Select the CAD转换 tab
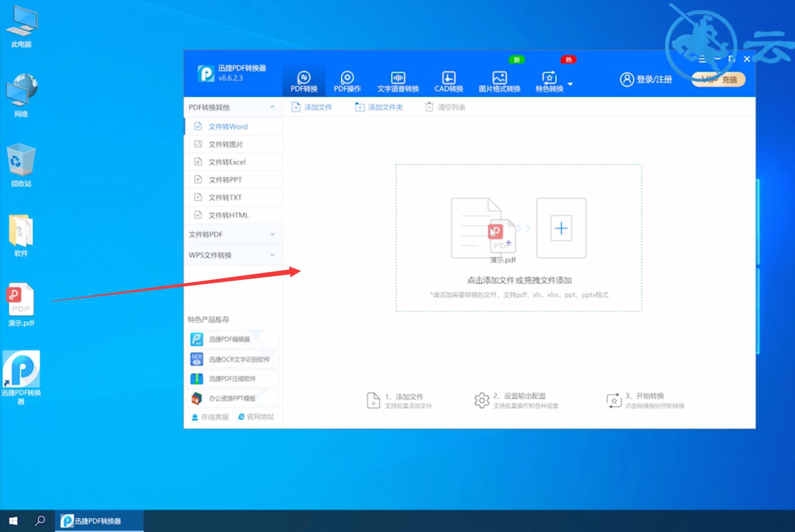The height and width of the screenshot is (532, 795). pyautogui.click(x=449, y=82)
